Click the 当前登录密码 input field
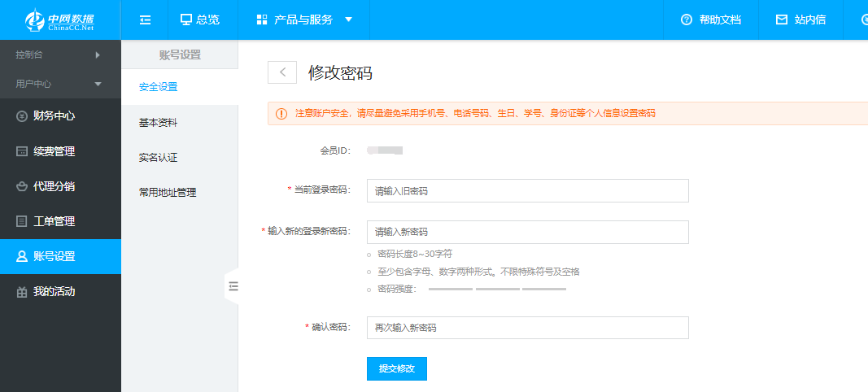This screenshot has height=392, width=868. [x=527, y=191]
